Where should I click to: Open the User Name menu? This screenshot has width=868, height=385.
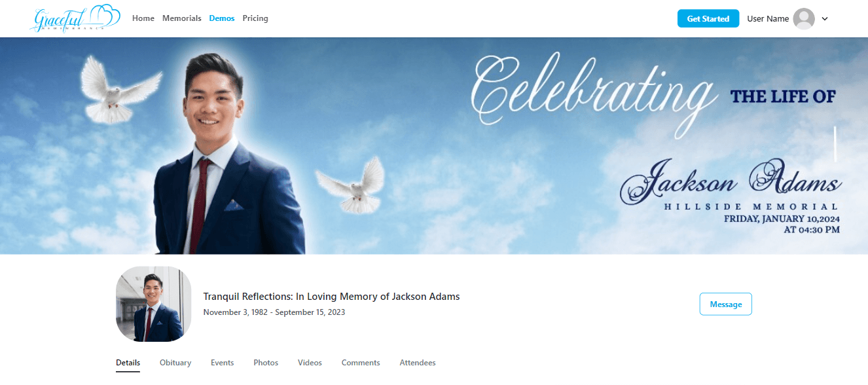[768, 19]
